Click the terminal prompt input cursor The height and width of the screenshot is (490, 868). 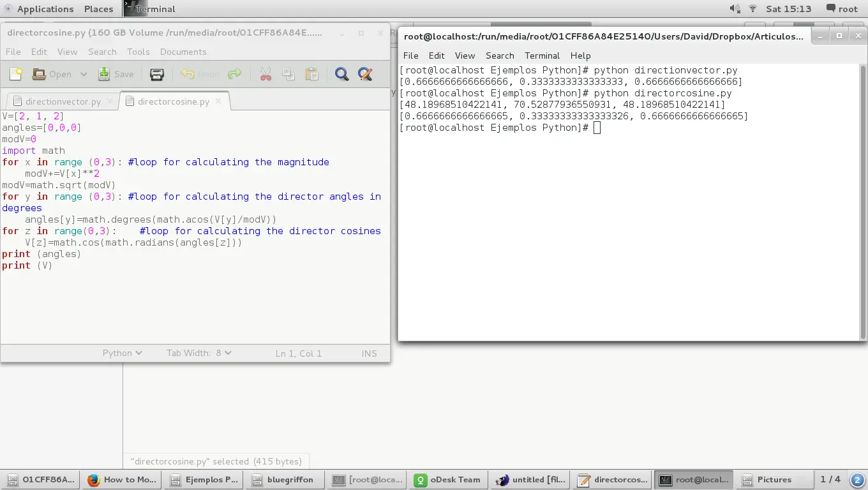pos(597,128)
